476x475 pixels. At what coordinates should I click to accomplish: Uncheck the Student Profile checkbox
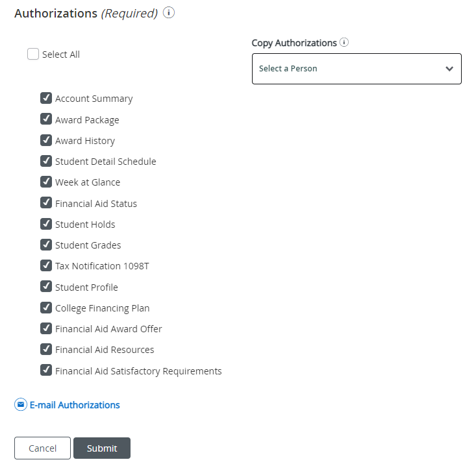tap(46, 287)
